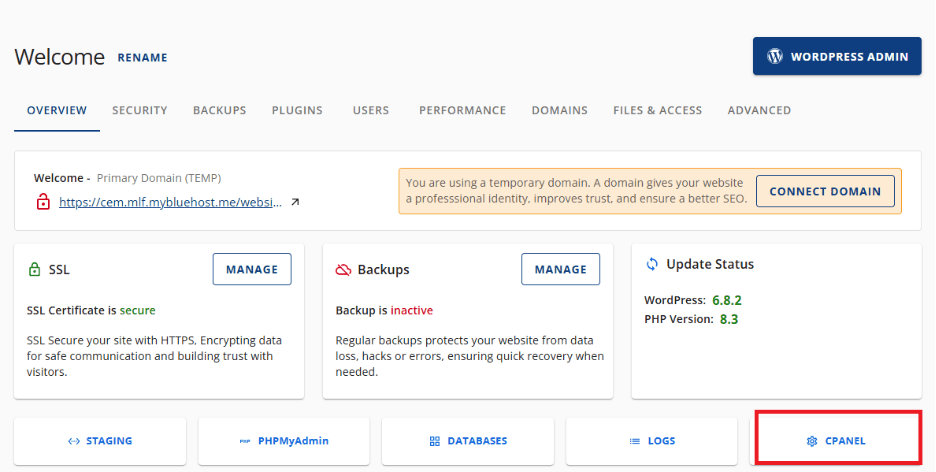Switch to the Backups tab

click(219, 111)
